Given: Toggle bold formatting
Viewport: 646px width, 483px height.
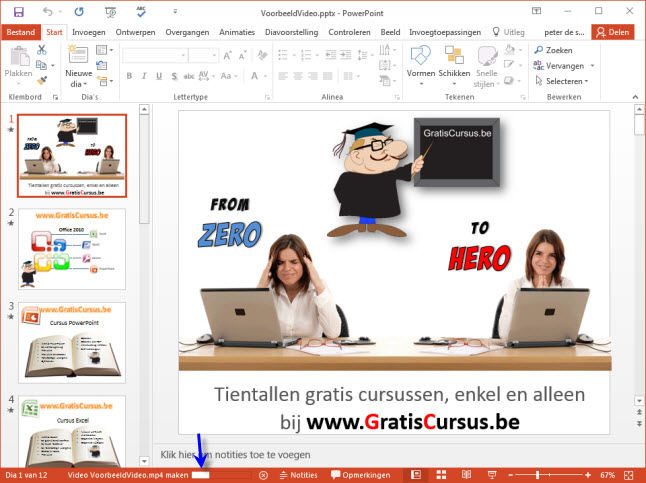Looking at the screenshot, I should (129, 76).
